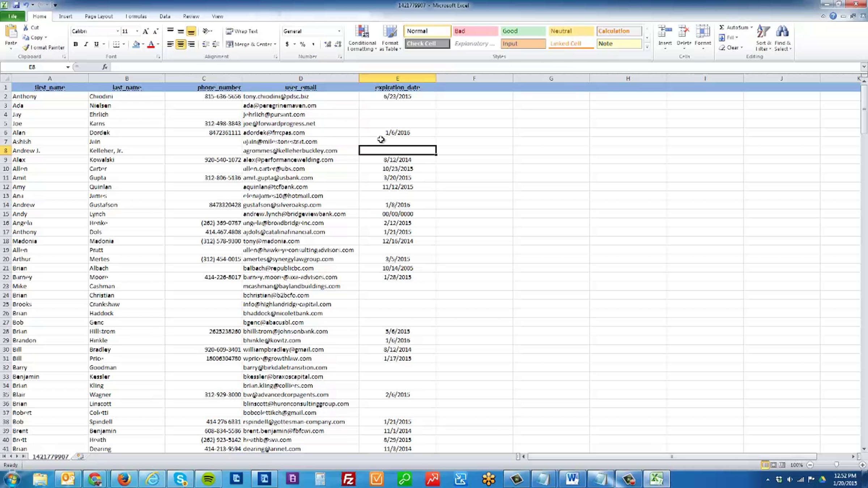This screenshot has width=868, height=488.
Task: Click the AutoSum sigma icon
Action: tap(722, 27)
